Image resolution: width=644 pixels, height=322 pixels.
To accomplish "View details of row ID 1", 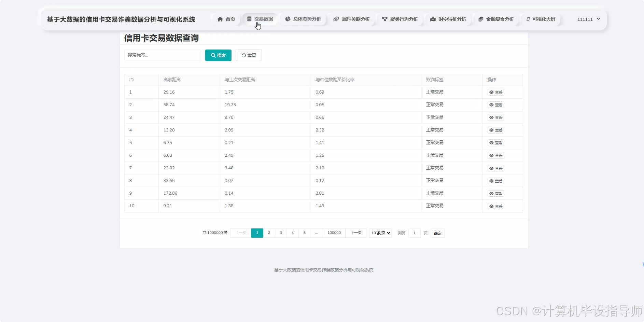I will 496,92.
